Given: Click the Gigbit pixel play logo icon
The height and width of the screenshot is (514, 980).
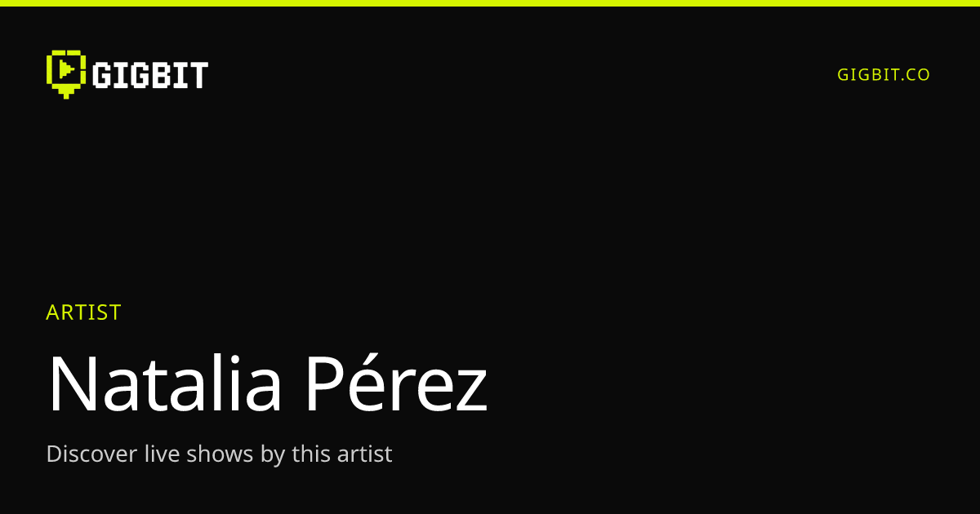Looking at the screenshot, I should [66, 73].
